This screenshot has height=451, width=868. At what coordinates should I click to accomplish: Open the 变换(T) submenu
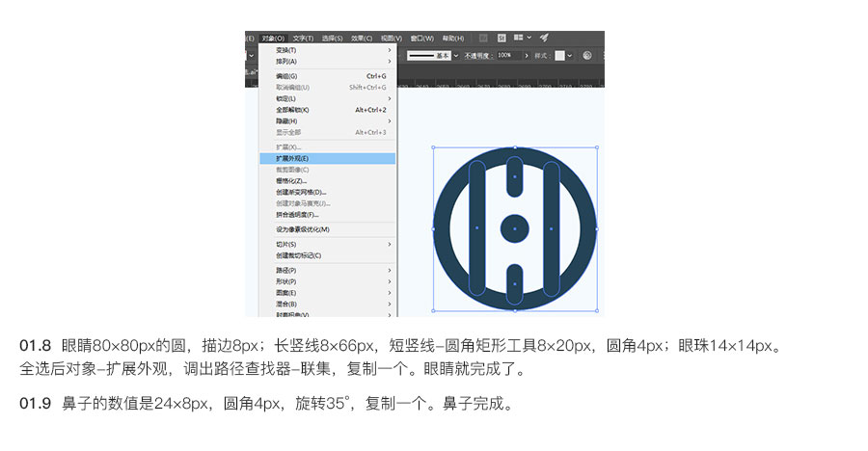pos(327,50)
